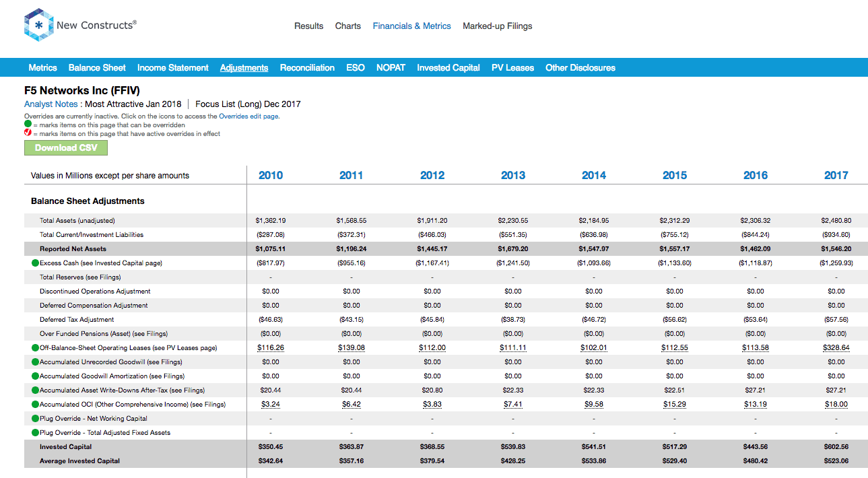Switch to the Reconciliation tab
Viewport: 868px width, 478px height.
click(x=307, y=68)
